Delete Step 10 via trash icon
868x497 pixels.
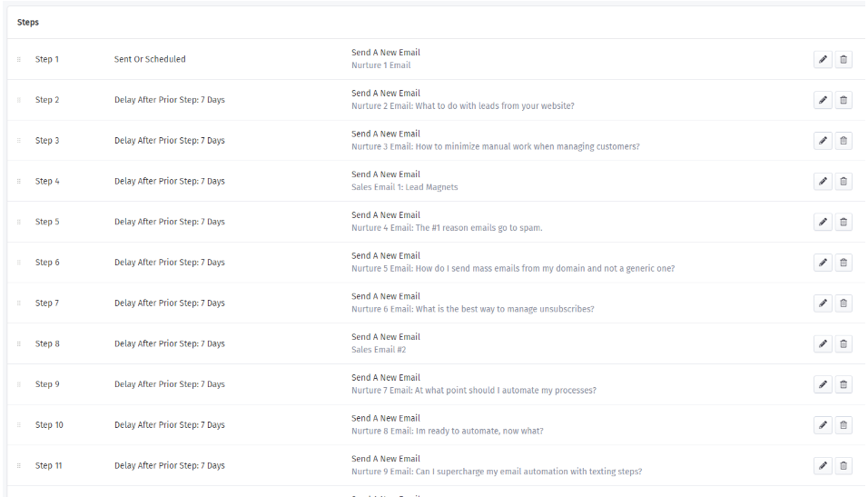[843, 425]
